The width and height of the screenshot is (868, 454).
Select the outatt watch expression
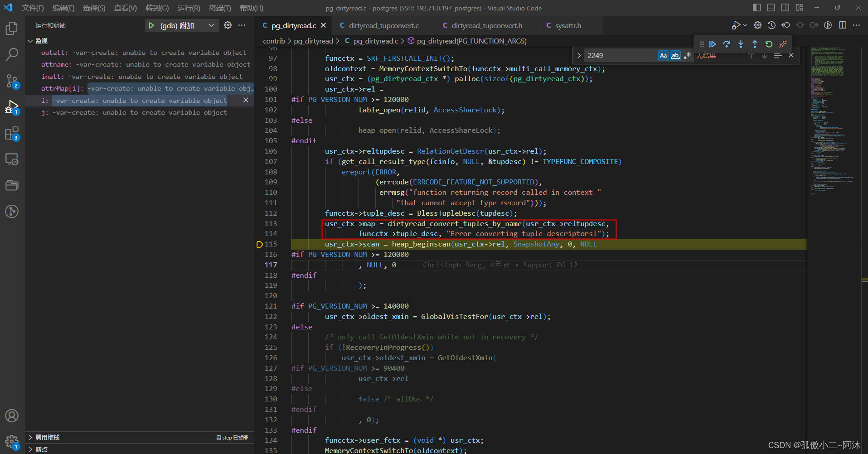pyautogui.click(x=140, y=53)
